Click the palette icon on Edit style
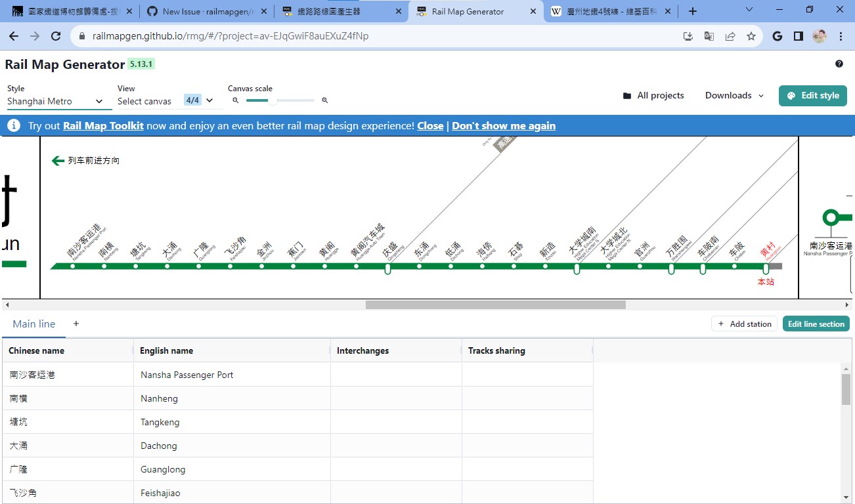The image size is (855, 504). pyautogui.click(x=791, y=95)
